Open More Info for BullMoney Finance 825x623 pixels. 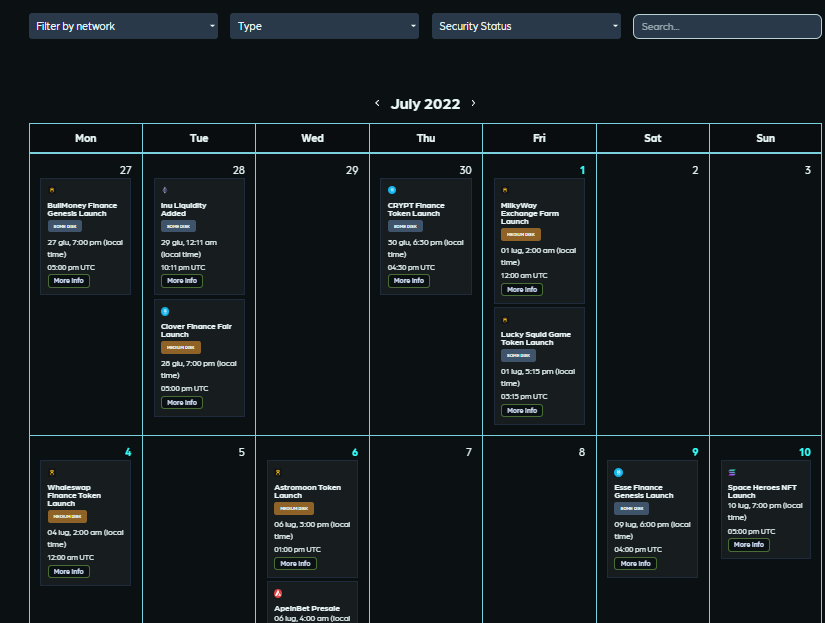69,281
